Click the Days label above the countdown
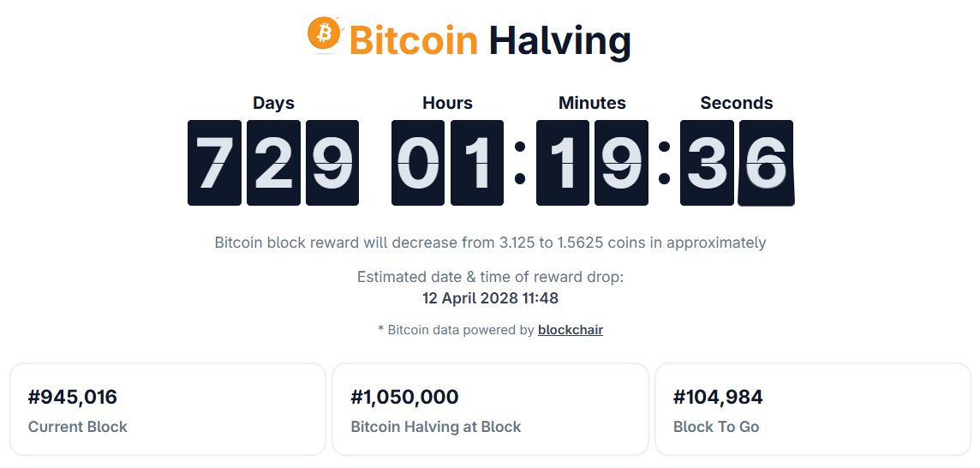Image resolution: width=980 pixels, height=468 pixels. 273,103
